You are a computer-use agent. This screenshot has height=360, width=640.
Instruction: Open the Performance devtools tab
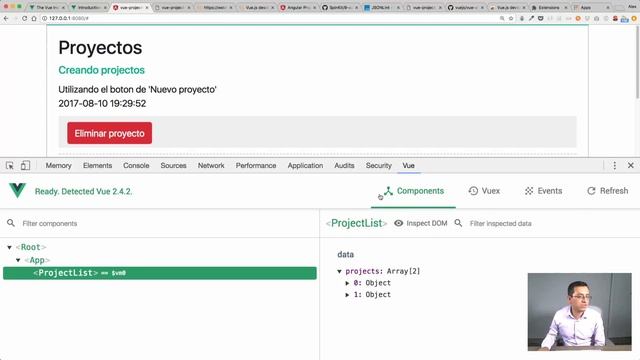[x=256, y=165]
